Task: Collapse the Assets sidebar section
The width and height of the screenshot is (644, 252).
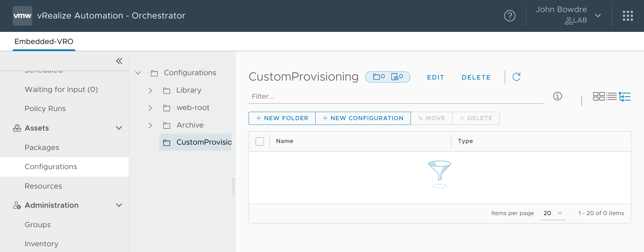Action: click(x=119, y=128)
